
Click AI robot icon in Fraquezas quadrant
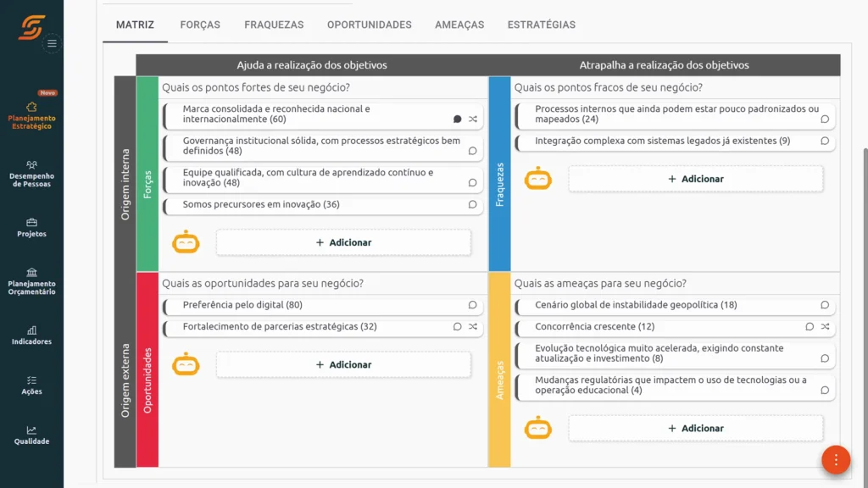(538, 178)
